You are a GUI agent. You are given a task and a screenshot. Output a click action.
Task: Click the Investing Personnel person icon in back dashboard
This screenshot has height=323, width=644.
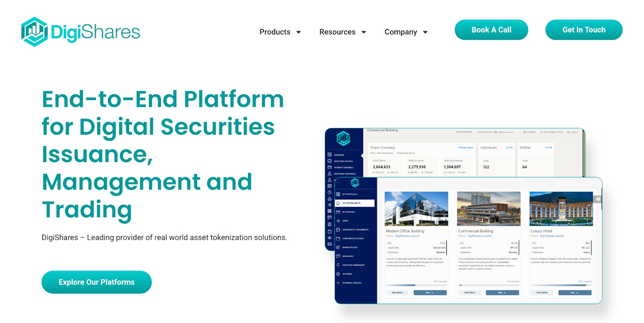tap(330, 173)
